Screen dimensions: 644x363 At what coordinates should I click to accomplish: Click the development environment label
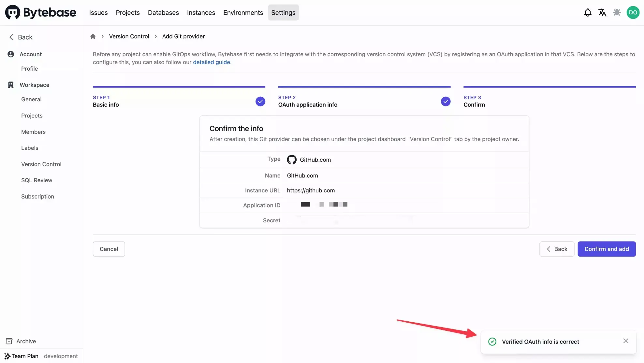[x=61, y=356]
